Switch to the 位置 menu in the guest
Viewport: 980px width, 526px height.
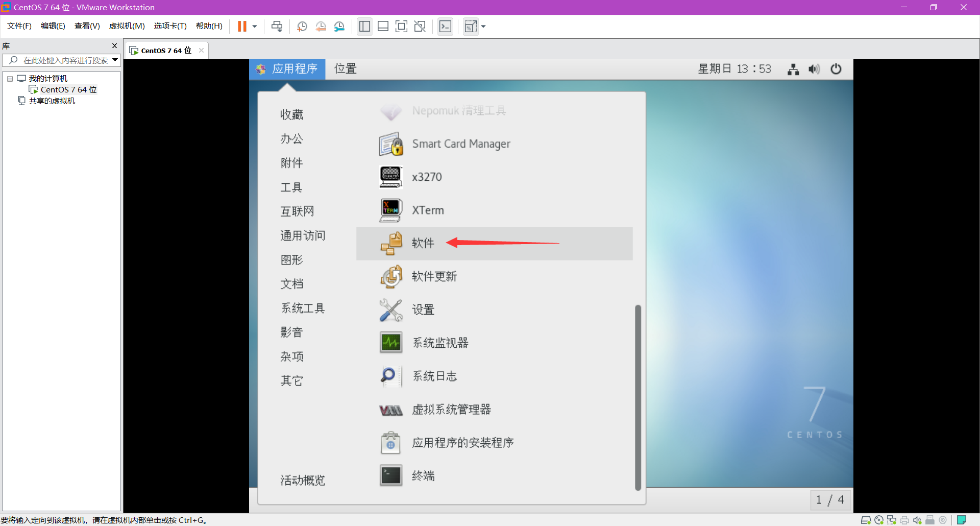[x=345, y=68]
